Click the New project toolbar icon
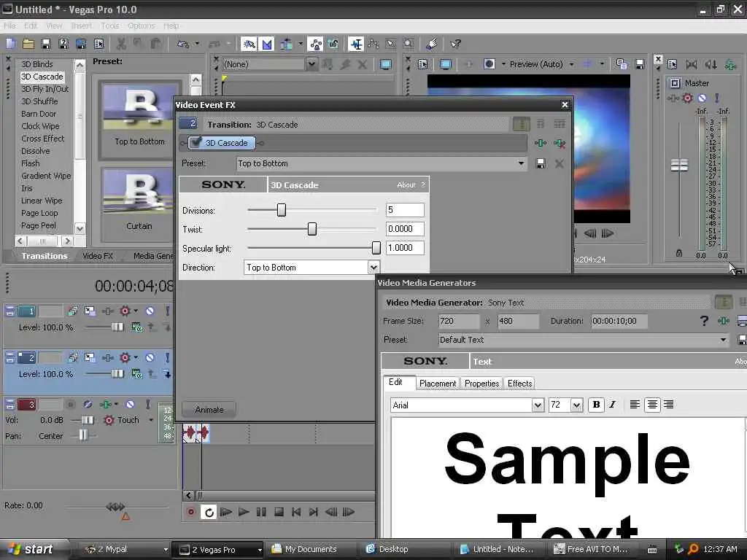The image size is (747, 560). pos(11,44)
